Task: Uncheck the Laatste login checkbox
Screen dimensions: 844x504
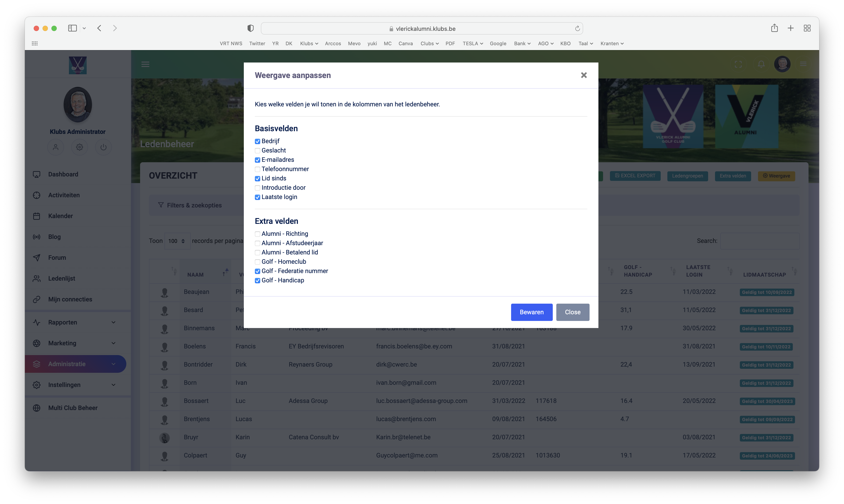Action: tap(258, 197)
